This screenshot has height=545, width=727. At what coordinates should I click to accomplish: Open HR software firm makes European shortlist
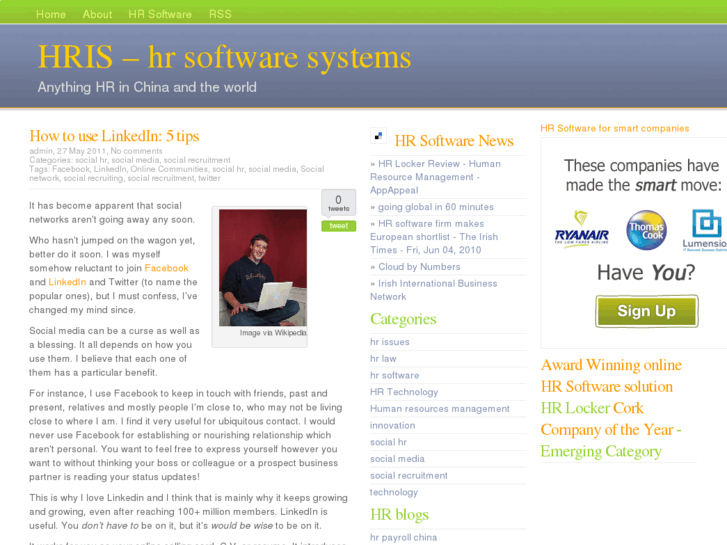(436, 237)
